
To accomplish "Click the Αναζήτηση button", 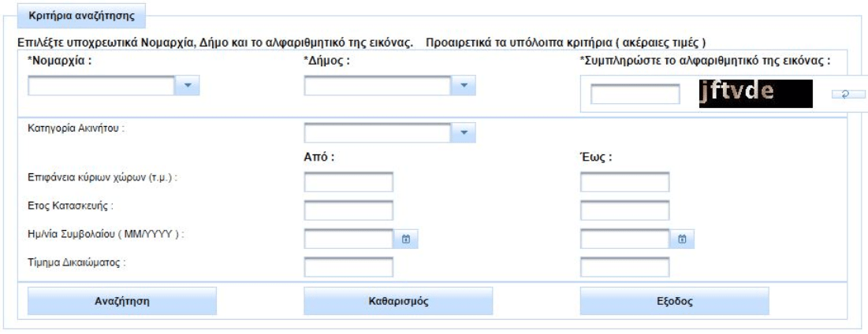I will (x=122, y=302).
